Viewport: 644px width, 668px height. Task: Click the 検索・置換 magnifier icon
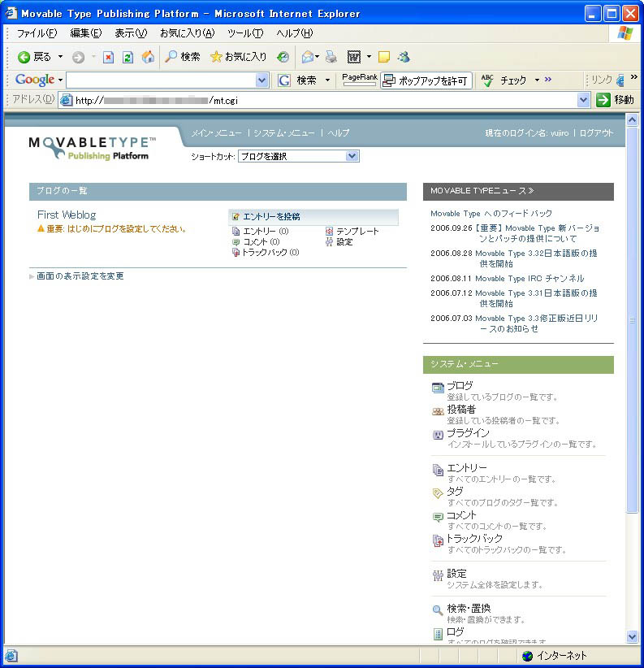[438, 610]
